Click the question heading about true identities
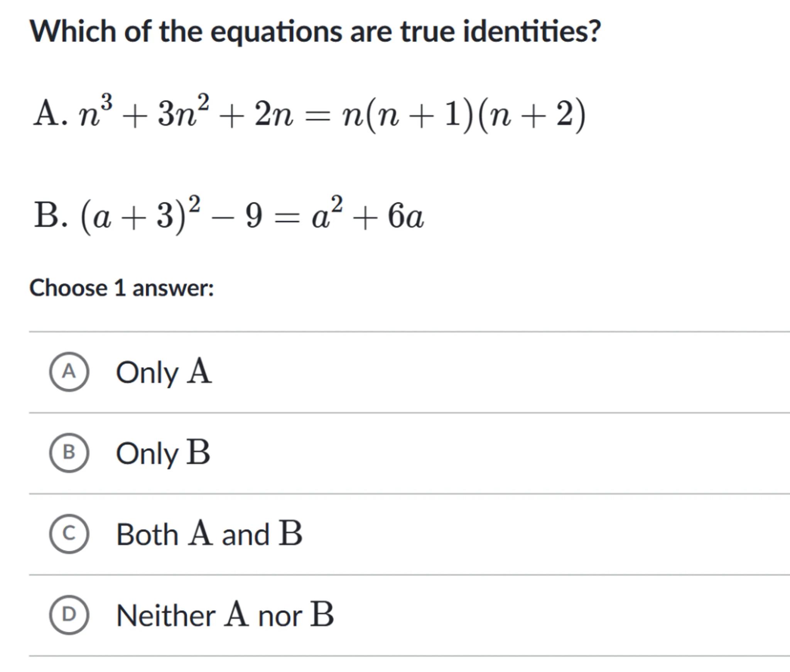 pyautogui.click(x=315, y=32)
